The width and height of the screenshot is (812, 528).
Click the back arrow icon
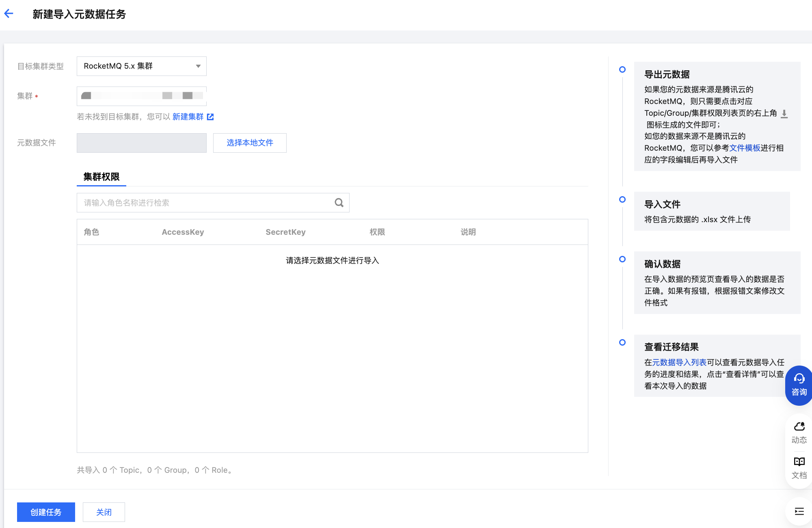(9, 14)
